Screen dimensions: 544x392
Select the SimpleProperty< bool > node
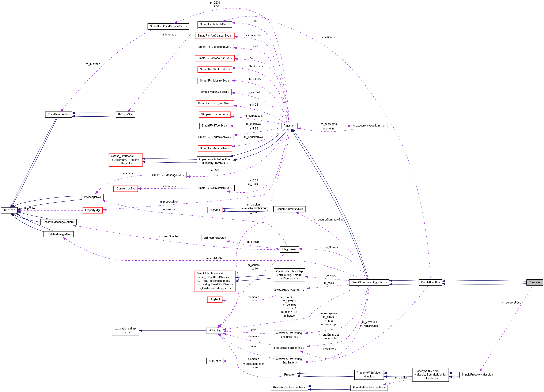[x=214, y=92]
